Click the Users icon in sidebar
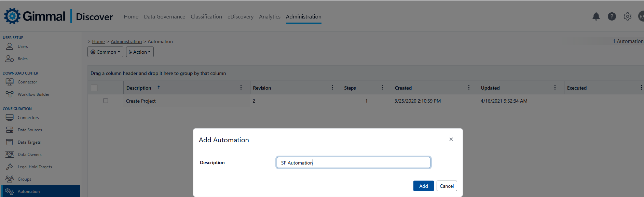Image resolution: width=644 pixels, height=197 pixels. coord(10,47)
